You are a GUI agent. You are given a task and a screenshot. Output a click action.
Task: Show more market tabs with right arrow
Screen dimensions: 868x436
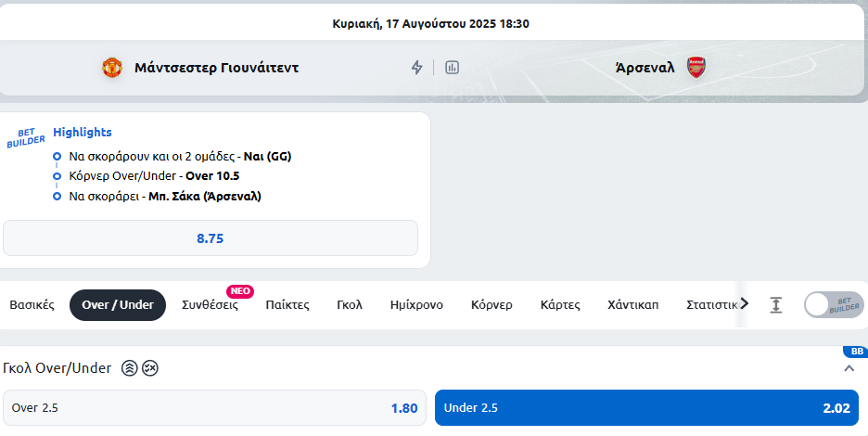(744, 303)
